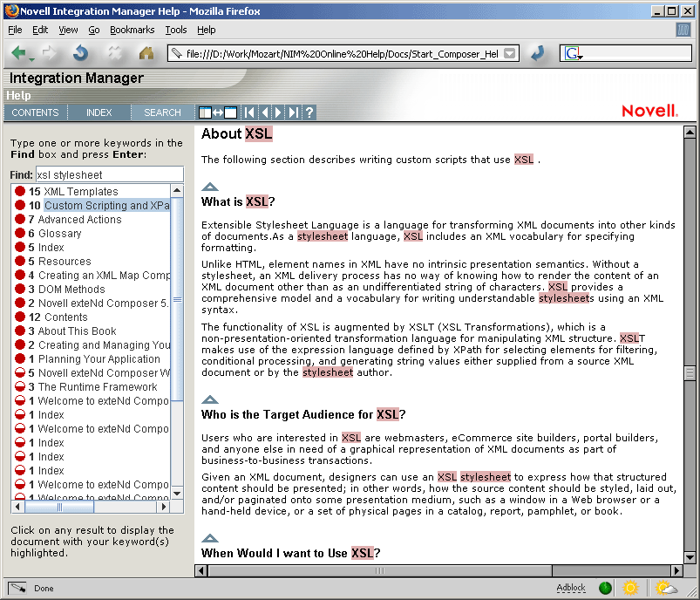Open result '10 Custom Scripting and XPa'
This screenshot has width=700, height=600.
click(92, 206)
